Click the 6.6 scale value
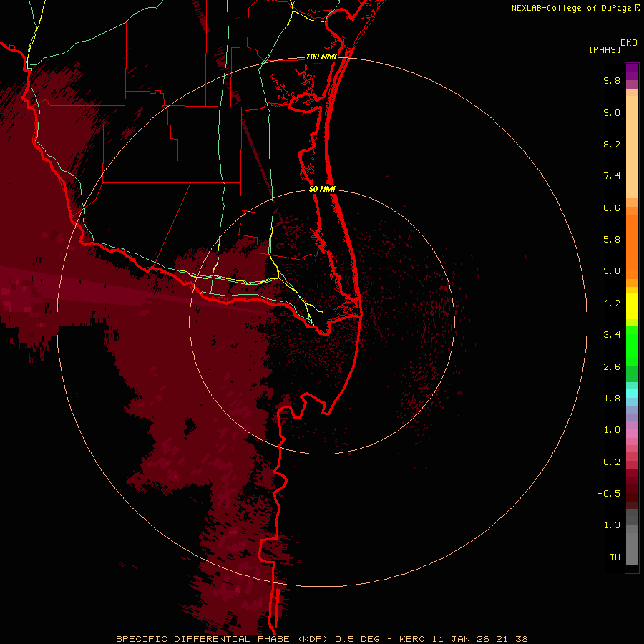 (x=612, y=208)
